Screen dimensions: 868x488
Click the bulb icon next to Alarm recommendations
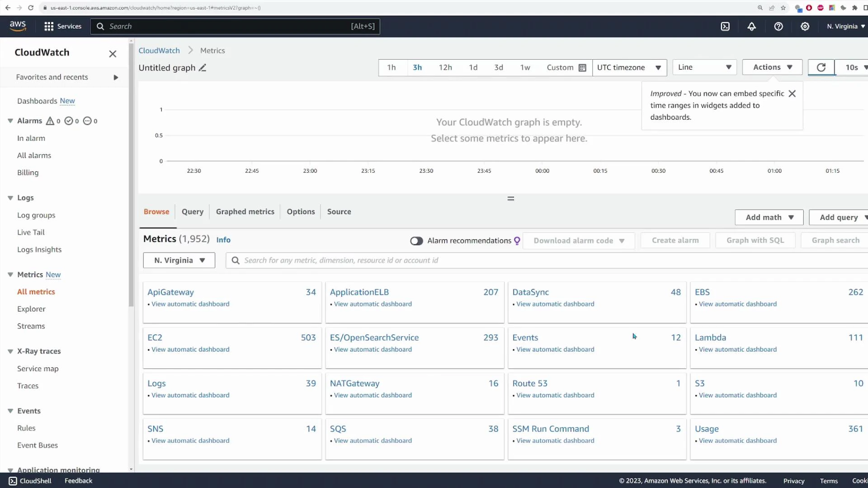516,241
